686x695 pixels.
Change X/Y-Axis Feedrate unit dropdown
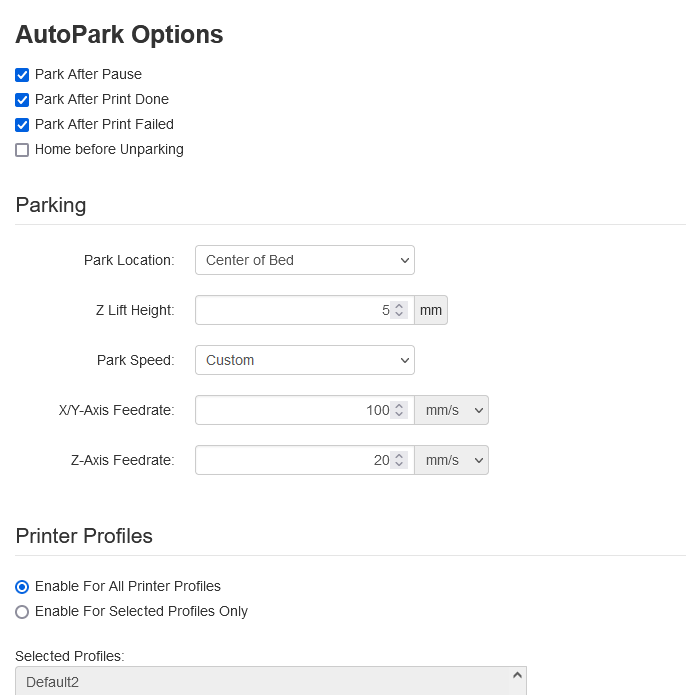click(452, 410)
